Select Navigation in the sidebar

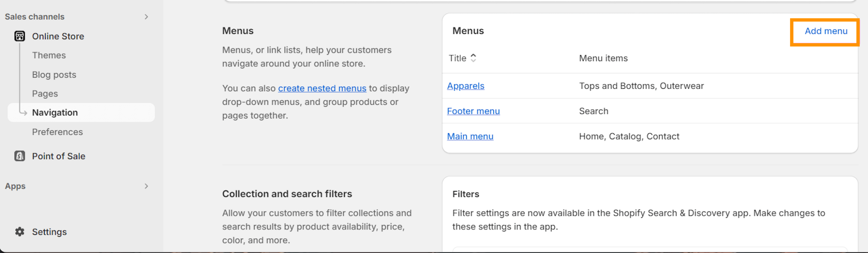click(81, 112)
